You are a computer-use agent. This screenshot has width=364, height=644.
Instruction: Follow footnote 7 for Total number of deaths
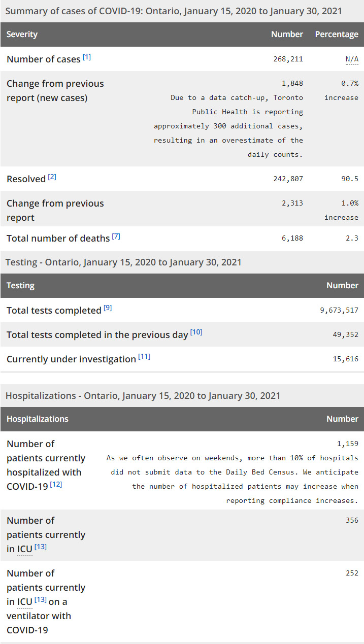pos(116,236)
